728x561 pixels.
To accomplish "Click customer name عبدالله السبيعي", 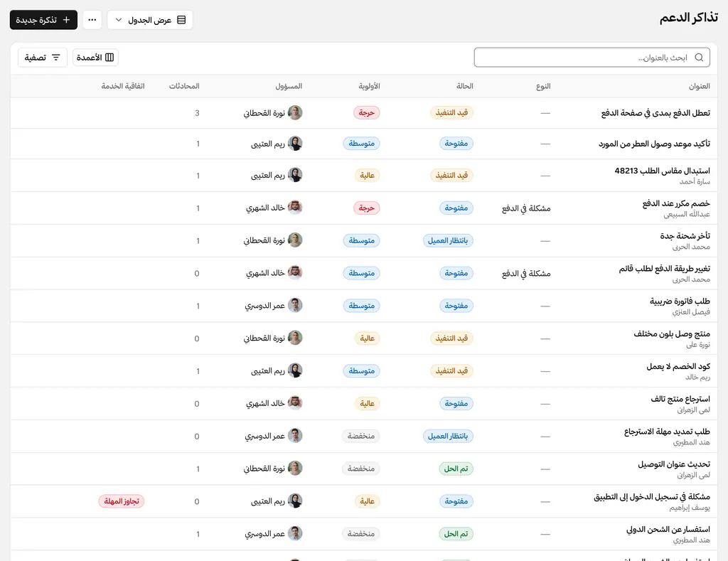I will click(x=687, y=214).
